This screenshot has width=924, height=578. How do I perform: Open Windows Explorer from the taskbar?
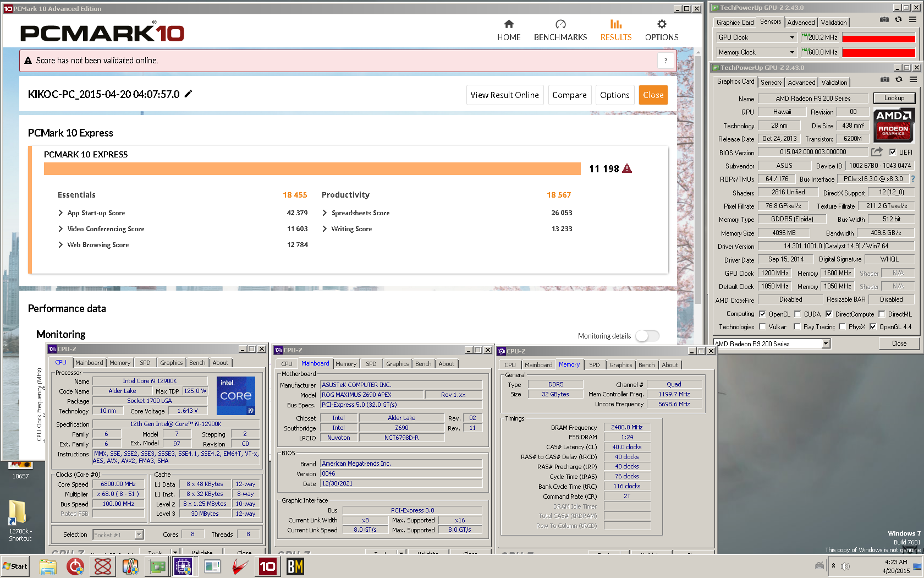48,566
